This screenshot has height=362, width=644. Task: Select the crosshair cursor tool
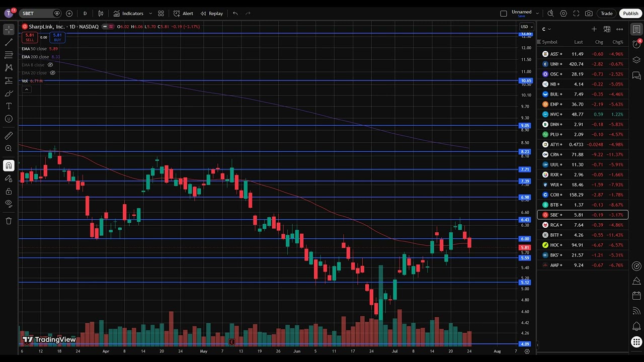click(x=9, y=30)
